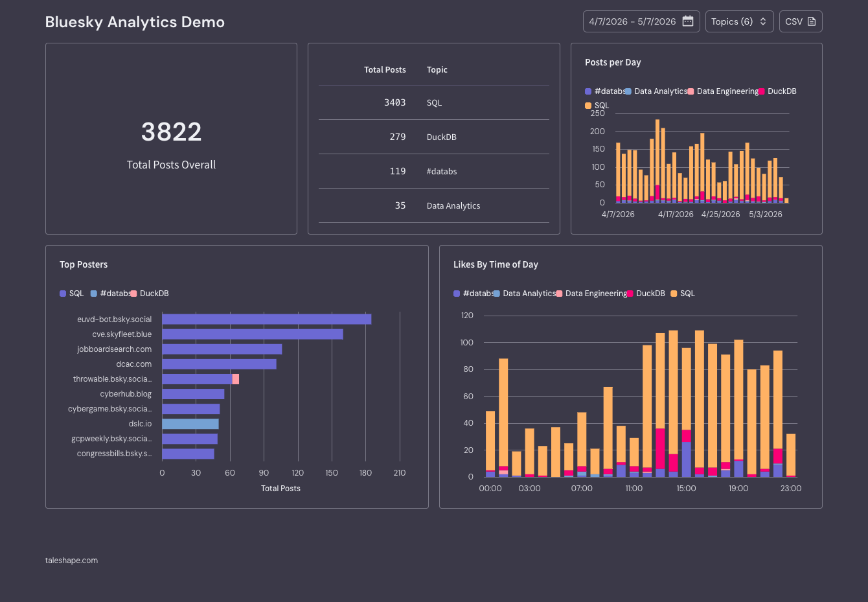The height and width of the screenshot is (602, 868).
Task: Click the CSV file download icon
Action: click(x=812, y=21)
